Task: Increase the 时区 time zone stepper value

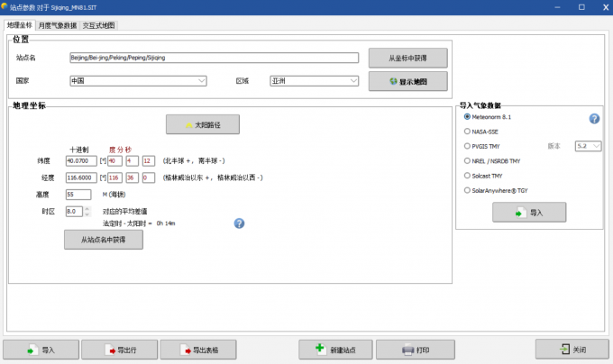Action: [87, 208]
